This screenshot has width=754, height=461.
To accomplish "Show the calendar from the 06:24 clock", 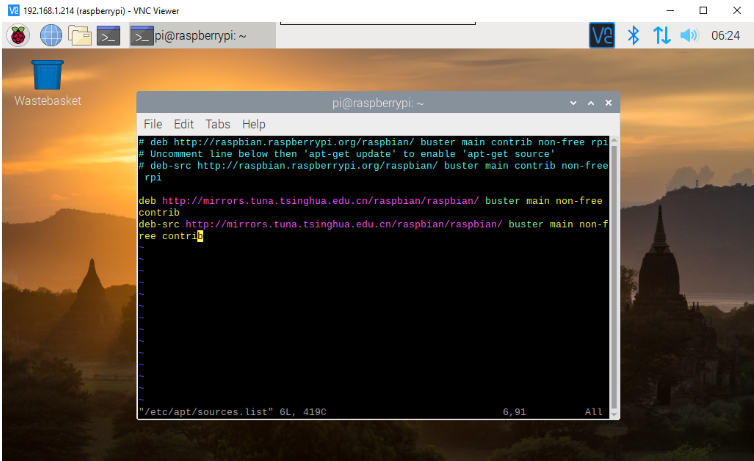I will (x=725, y=36).
